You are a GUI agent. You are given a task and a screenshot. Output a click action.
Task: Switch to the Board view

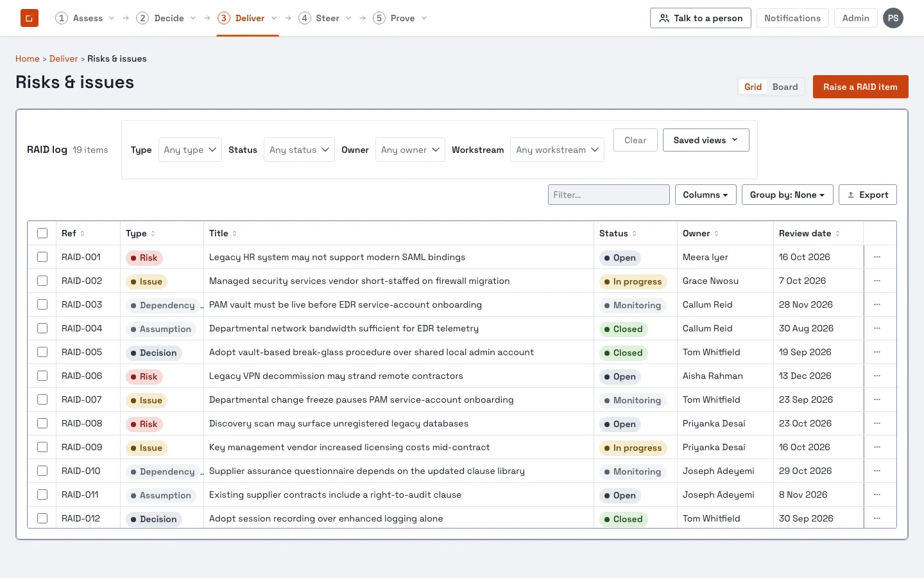785,87
